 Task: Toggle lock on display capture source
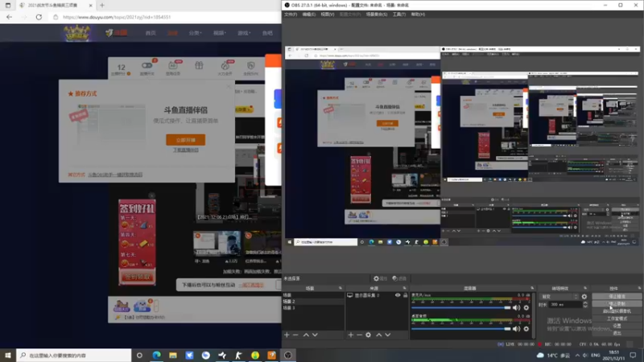(x=405, y=295)
